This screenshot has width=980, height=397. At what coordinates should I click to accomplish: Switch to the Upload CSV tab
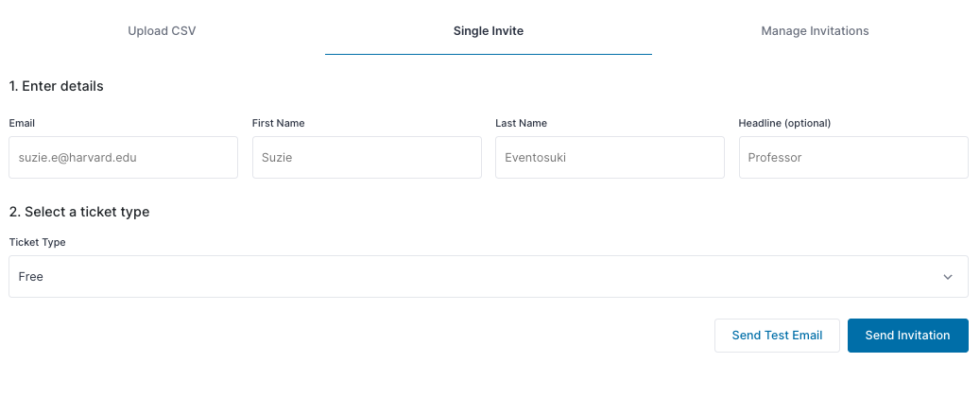tap(162, 30)
